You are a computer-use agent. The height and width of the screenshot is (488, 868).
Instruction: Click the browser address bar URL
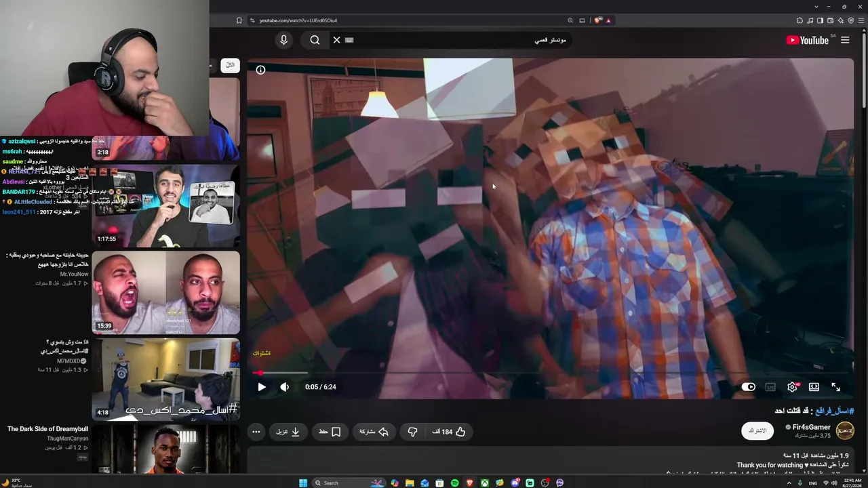[x=298, y=20]
